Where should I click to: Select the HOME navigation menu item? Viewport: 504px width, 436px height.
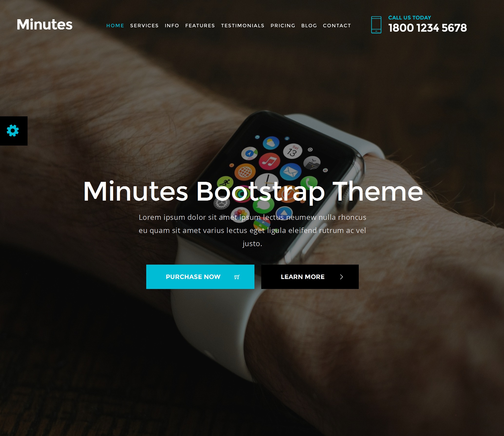tap(115, 25)
